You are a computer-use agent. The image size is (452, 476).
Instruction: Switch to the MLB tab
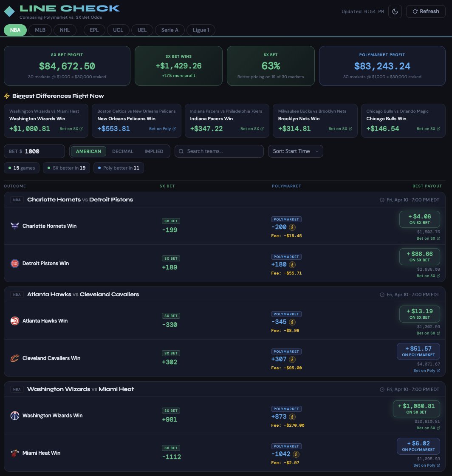[x=40, y=30]
